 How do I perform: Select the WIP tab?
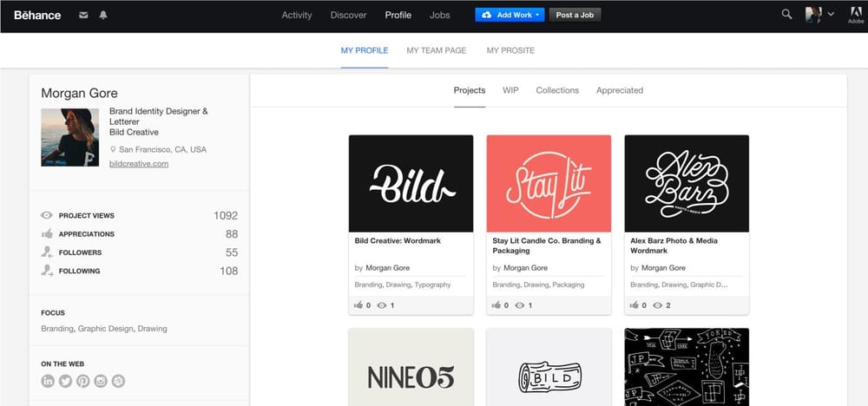pos(510,90)
